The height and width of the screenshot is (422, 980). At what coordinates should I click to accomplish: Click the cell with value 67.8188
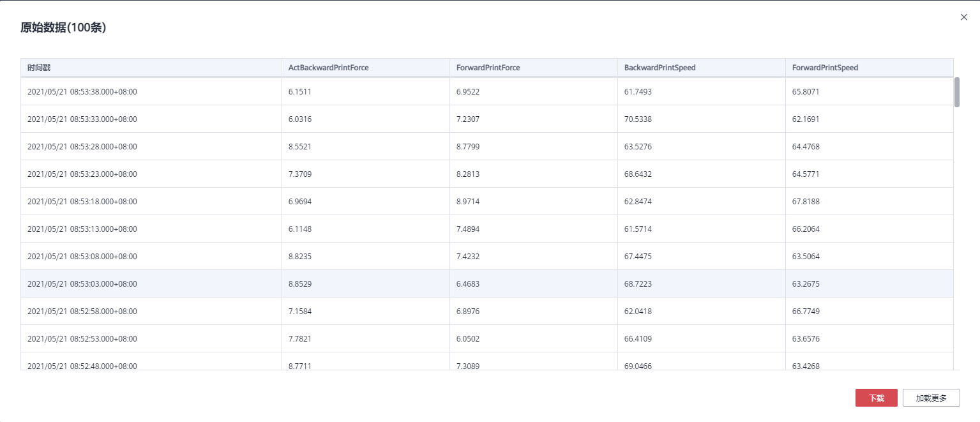point(870,201)
